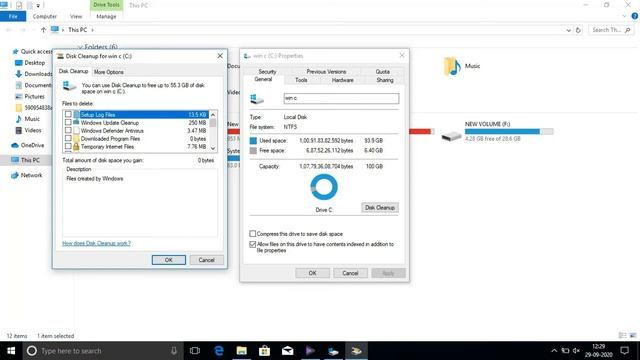Viewport: 640px width, 360px height.
Task: Open Previous Versions tab
Action: point(326,71)
